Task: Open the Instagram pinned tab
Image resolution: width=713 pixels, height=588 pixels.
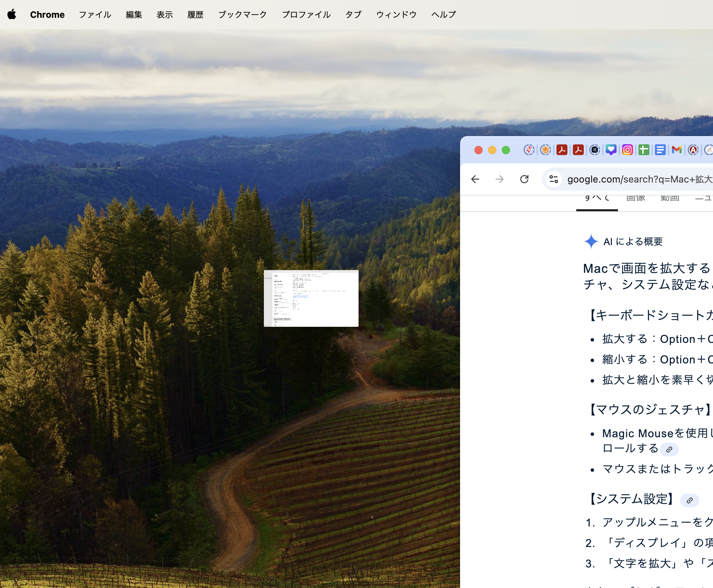Action: 627,150
